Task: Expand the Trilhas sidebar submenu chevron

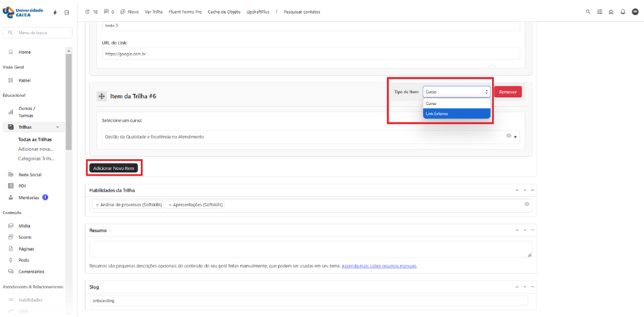Action: pos(58,128)
